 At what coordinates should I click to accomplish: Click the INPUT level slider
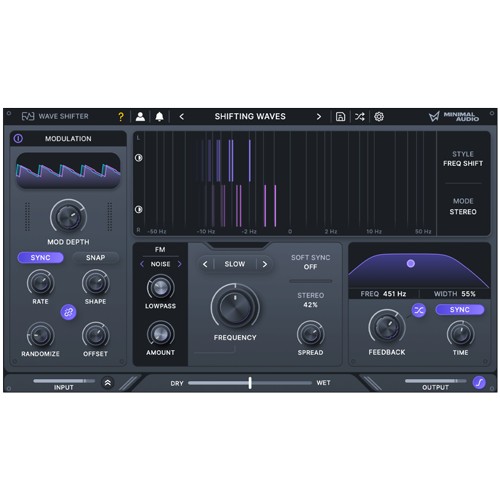point(64,381)
